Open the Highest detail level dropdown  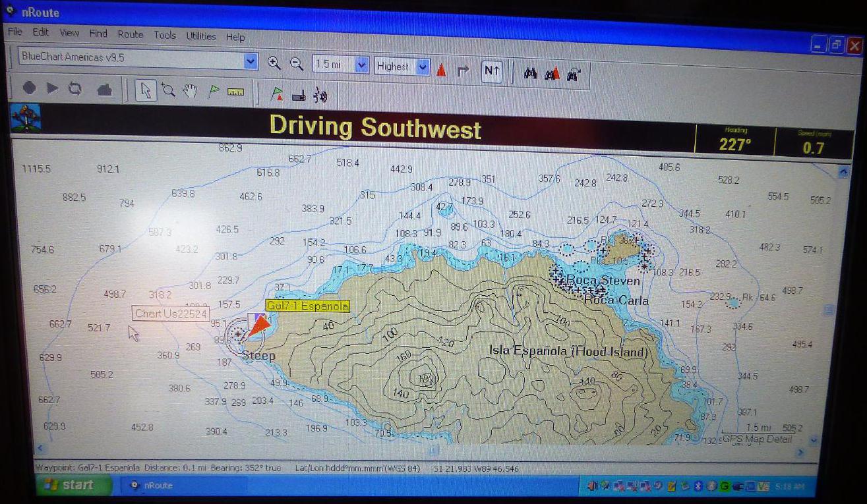tap(423, 67)
